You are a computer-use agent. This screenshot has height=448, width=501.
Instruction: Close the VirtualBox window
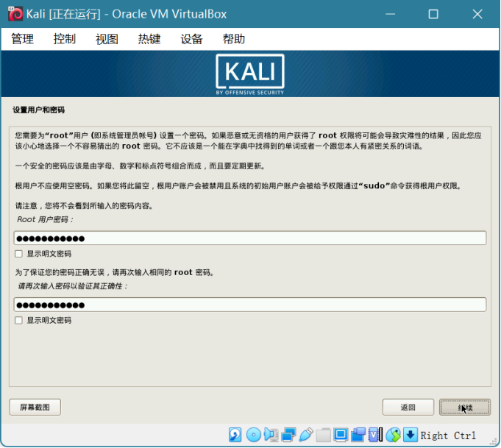click(x=477, y=14)
